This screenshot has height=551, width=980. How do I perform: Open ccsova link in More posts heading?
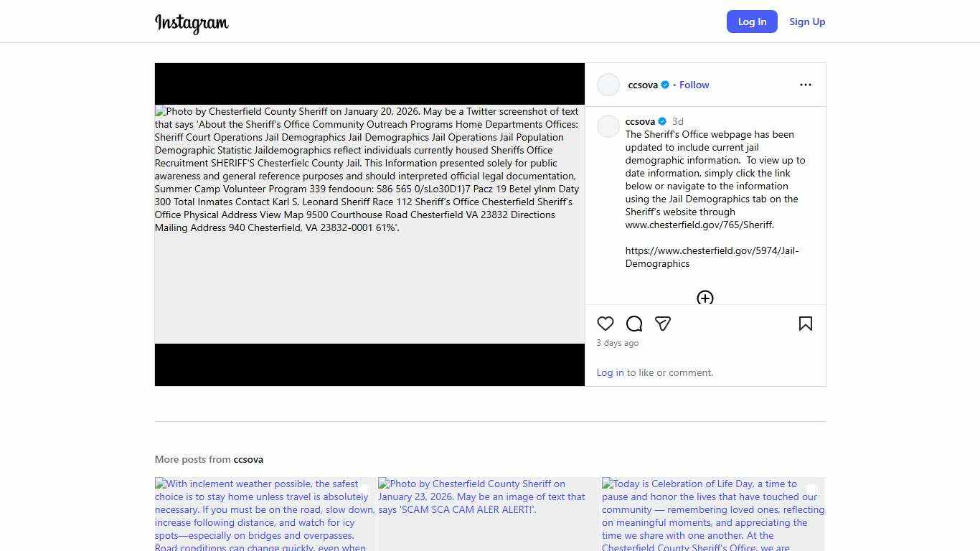click(x=248, y=459)
